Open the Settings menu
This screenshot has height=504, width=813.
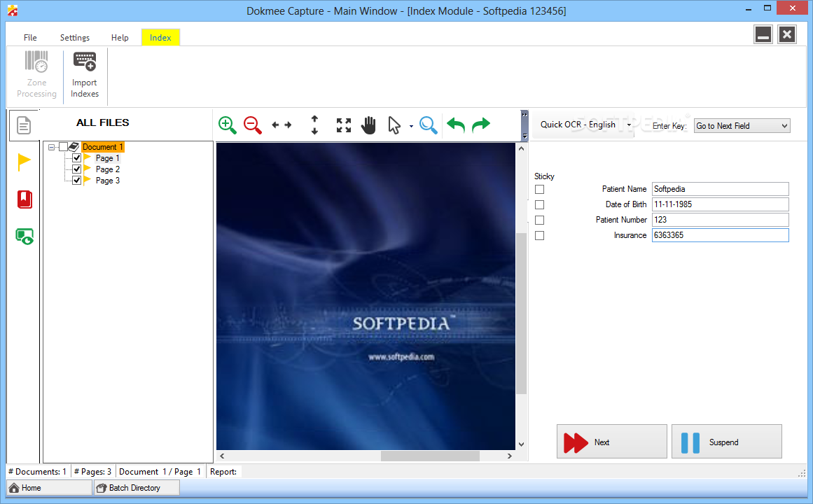[x=75, y=37]
